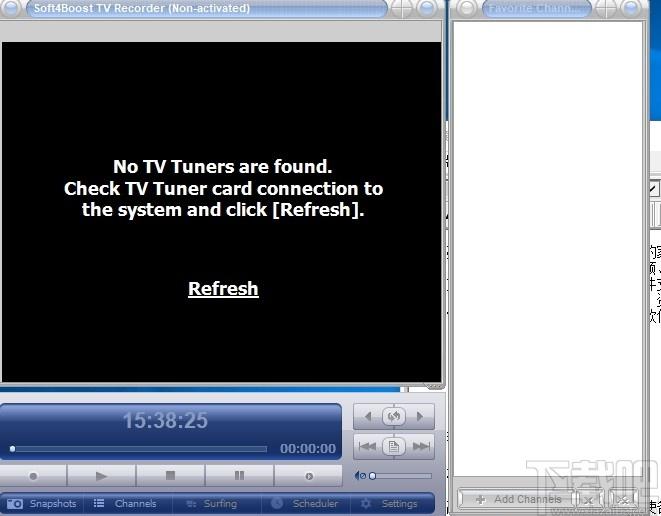
Task: Open the Surfing tab
Action: click(212, 504)
